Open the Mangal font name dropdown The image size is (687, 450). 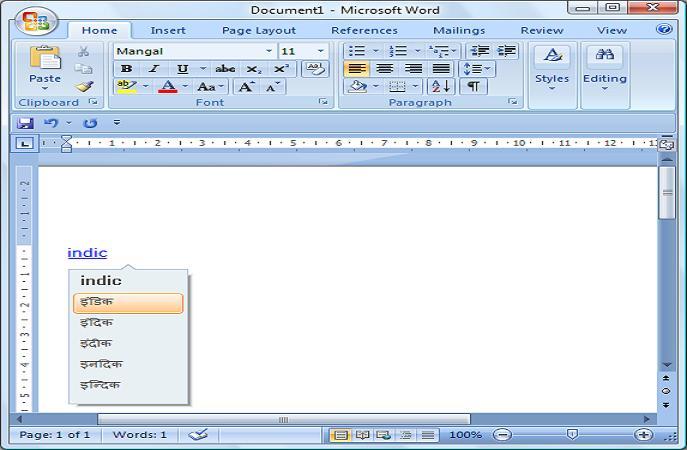(269, 51)
